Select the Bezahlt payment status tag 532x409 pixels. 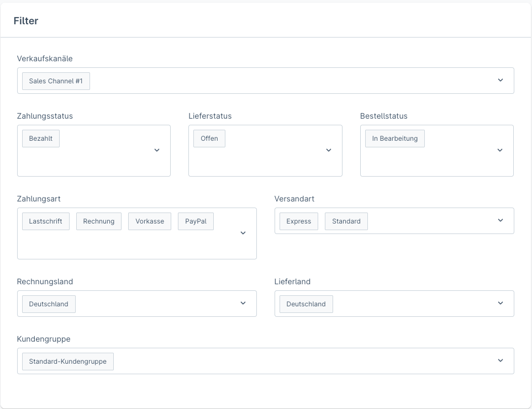pyautogui.click(x=41, y=139)
